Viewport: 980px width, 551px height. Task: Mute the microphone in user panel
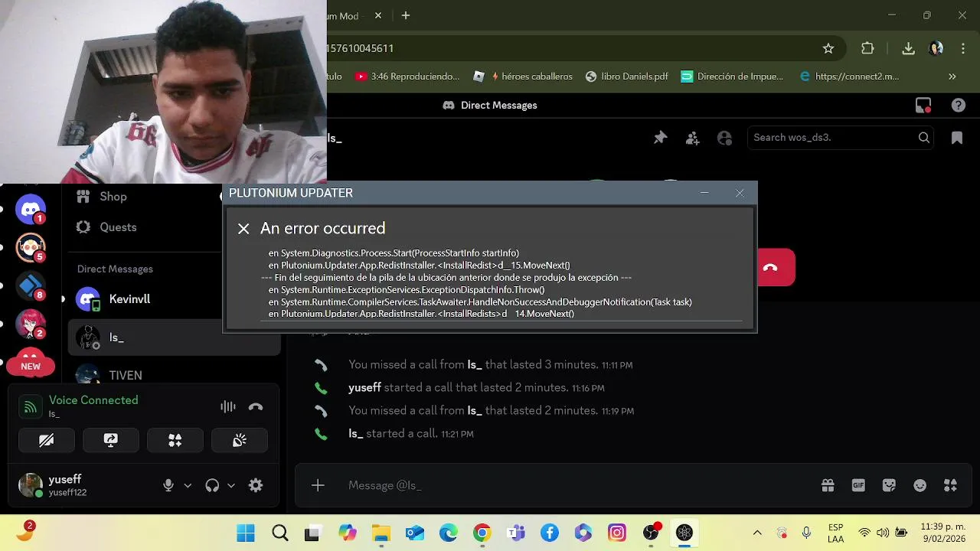(168, 485)
